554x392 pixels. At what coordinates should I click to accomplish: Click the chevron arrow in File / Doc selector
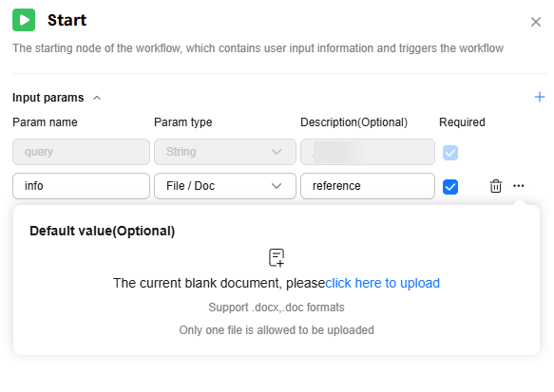coord(277,186)
